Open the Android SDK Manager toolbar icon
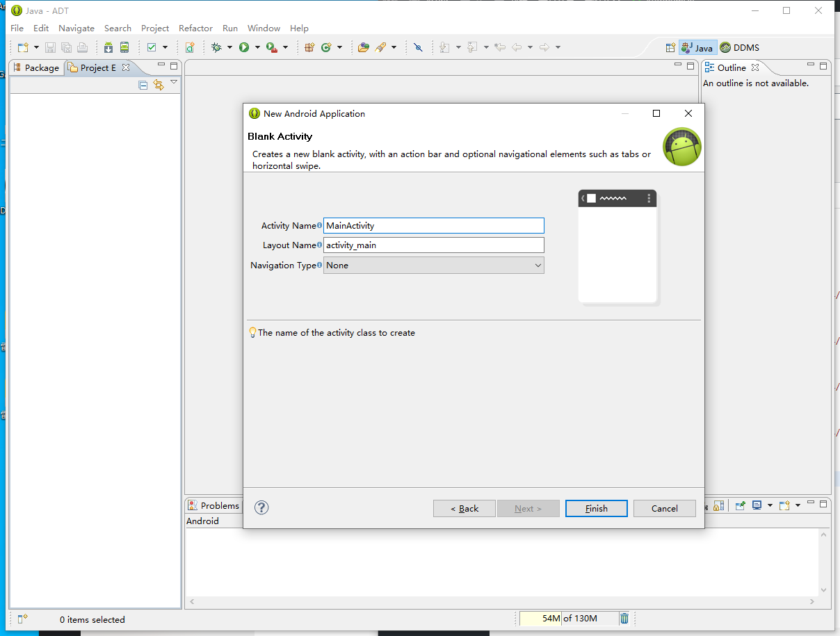The height and width of the screenshot is (636, 840). coord(108,47)
